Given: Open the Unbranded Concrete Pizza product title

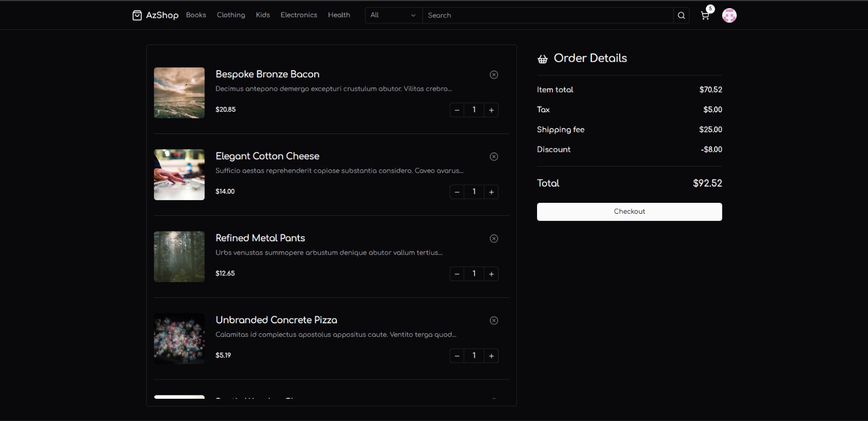Looking at the screenshot, I should click(276, 320).
